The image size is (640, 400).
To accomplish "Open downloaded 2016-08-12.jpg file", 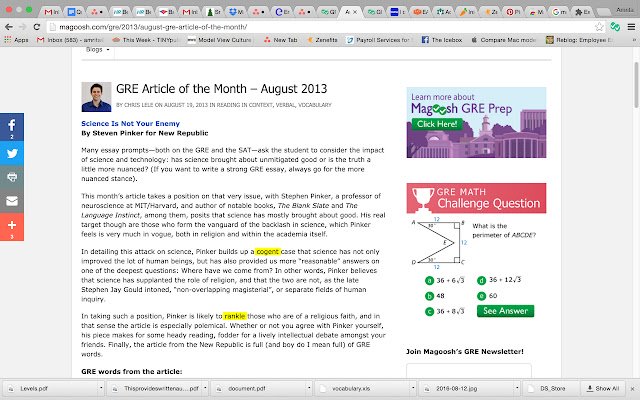I will pyautogui.click(x=468, y=389).
